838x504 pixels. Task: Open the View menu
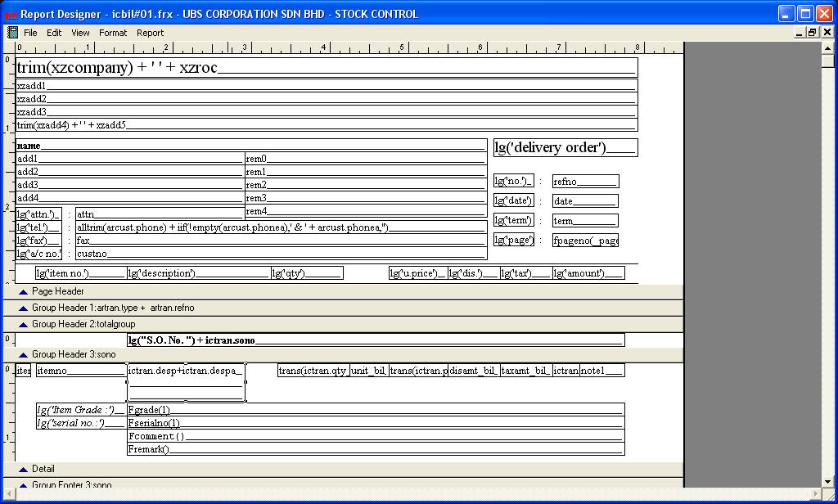tap(80, 33)
